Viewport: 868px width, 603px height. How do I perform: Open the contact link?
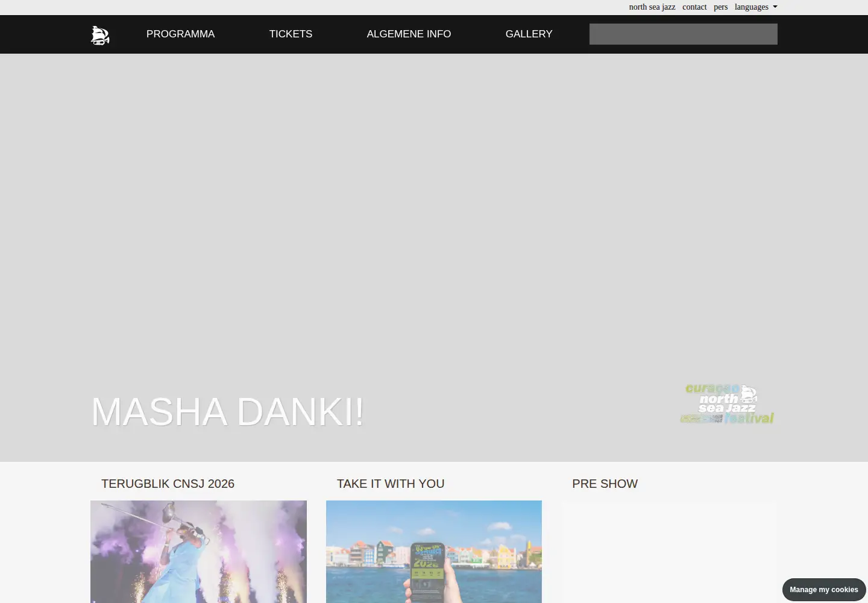[x=694, y=7]
